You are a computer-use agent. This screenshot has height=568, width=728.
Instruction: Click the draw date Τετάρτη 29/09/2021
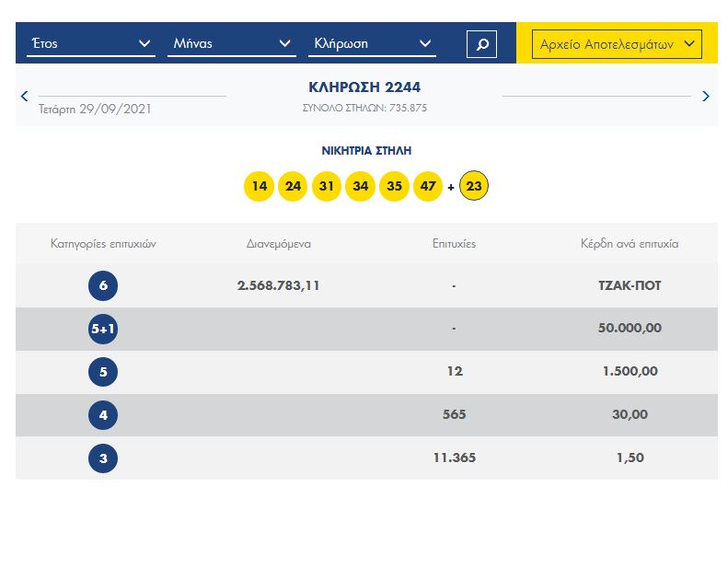tap(95, 109)
